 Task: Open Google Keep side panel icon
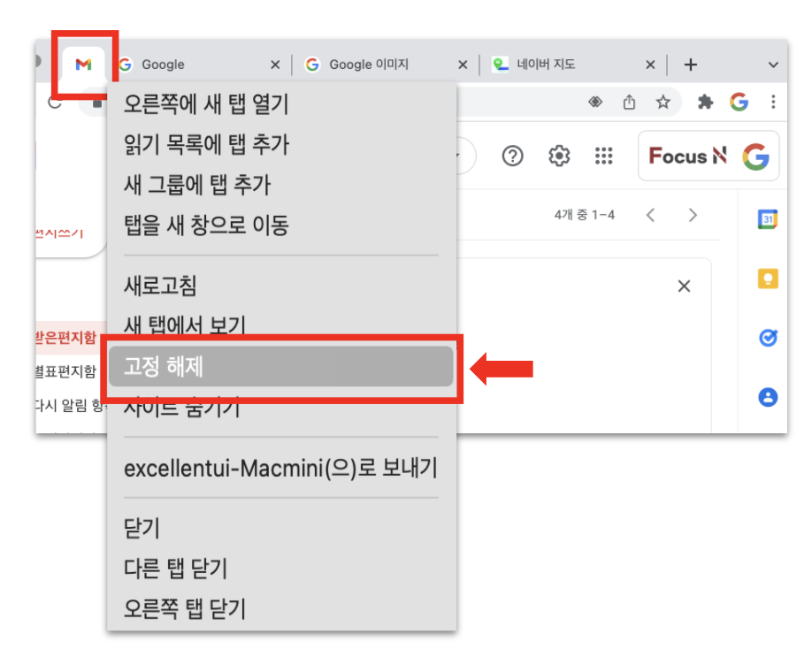tap(768, 279)
